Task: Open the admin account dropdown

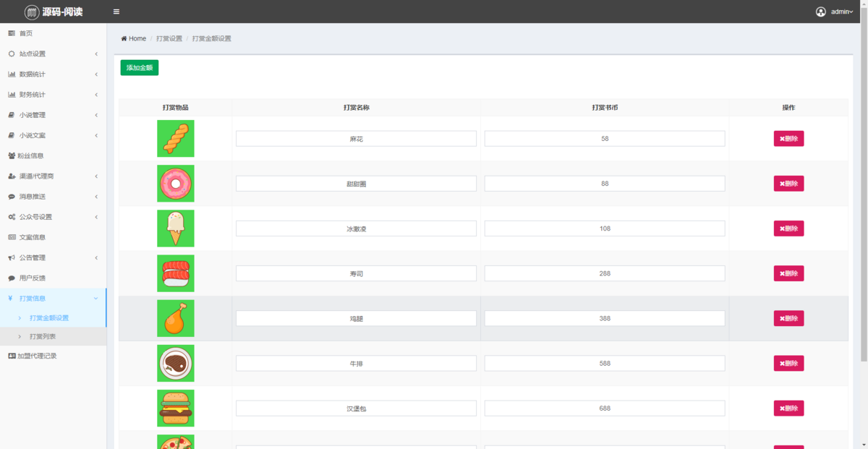Action: pyautogui.click(x=843, y=12)
